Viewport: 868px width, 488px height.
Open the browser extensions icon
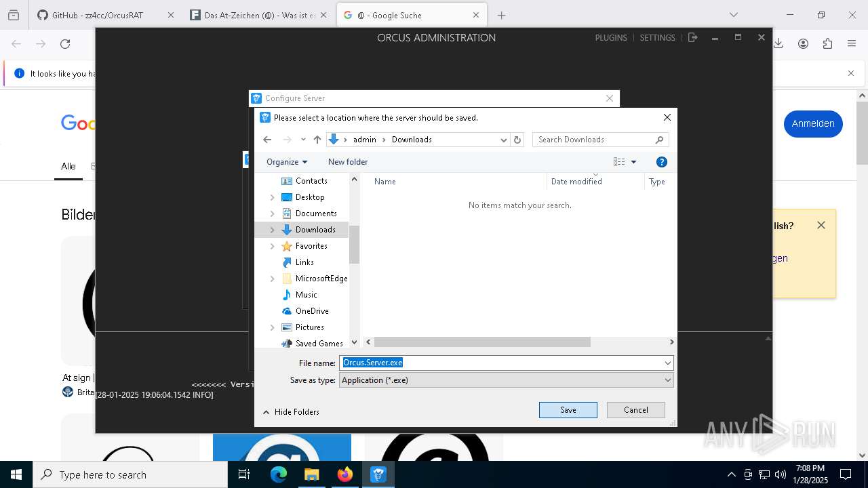tap(827, 44)
